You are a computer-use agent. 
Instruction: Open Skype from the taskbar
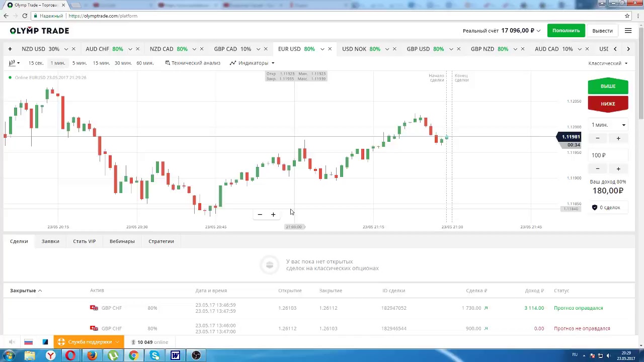click(x=154, y=355)
